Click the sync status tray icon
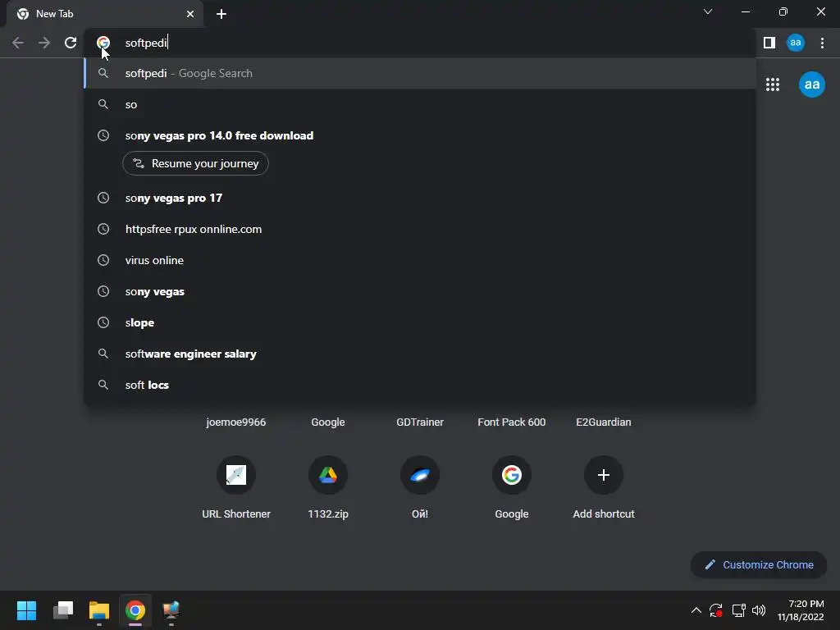 pyautogui.click(x=716, y=610)
